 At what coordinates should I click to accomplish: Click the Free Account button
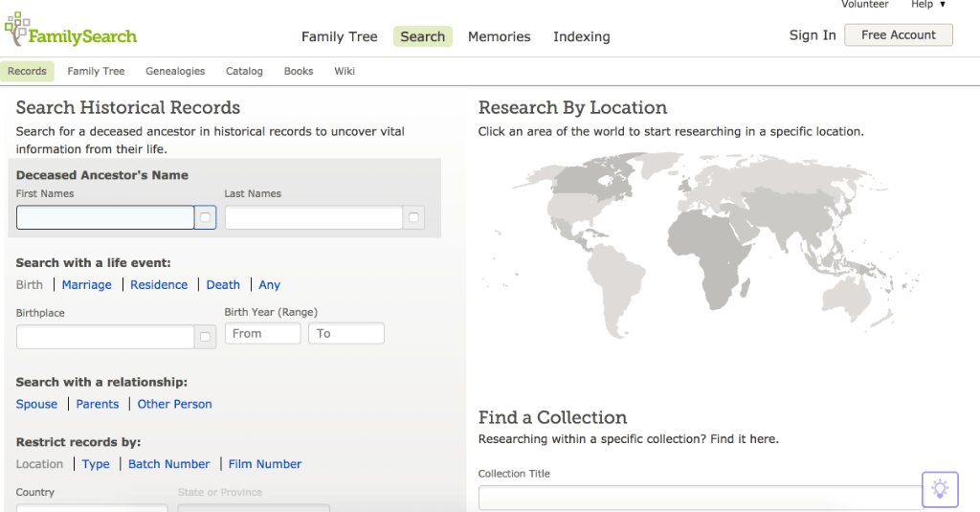tap(899, 35)
